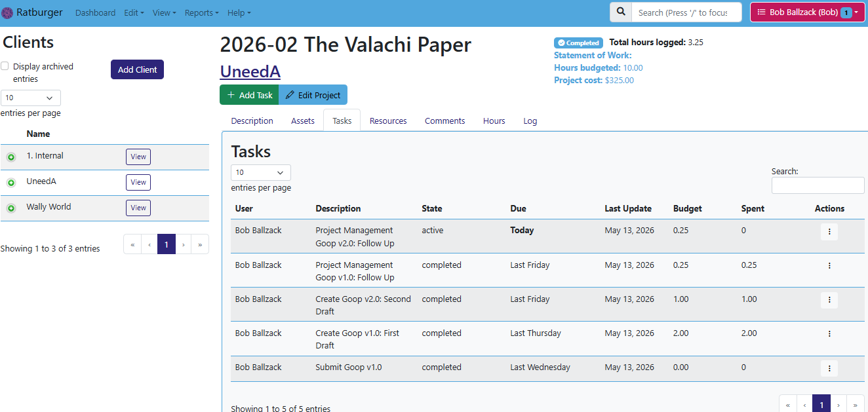Screen dimensions: 868x412
Task: Click 'Create Goop v2.0: Second Draft' description
Action: click(x=363, y=305)
